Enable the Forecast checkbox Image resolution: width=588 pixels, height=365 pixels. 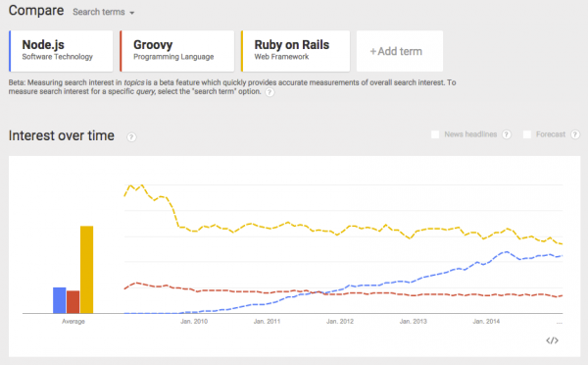[527, 134]
